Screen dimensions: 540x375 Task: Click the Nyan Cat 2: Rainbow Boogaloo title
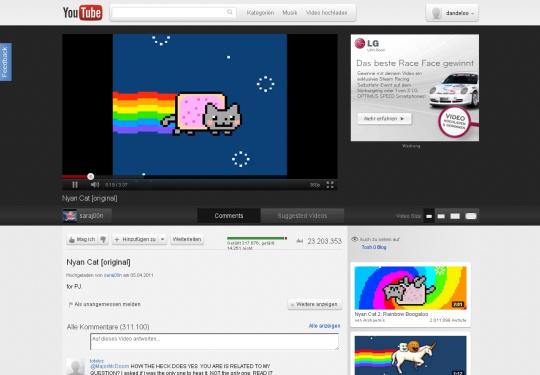coord(391,314)
